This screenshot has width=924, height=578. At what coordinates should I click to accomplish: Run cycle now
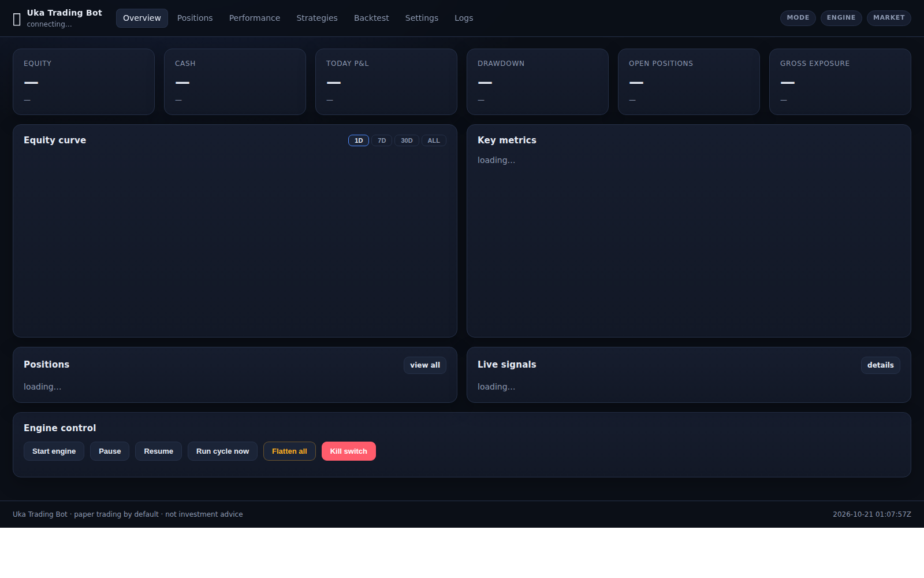[x=222, y=451]
